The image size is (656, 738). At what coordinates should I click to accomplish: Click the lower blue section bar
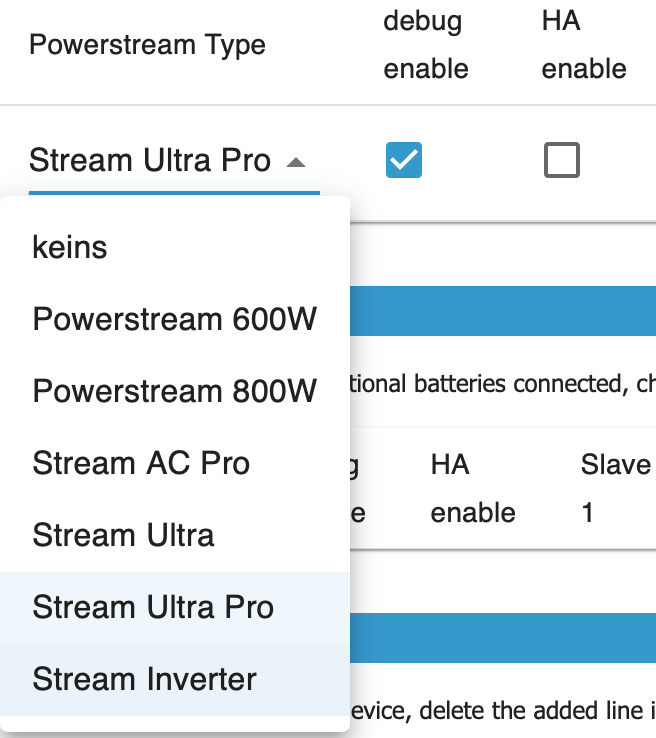coord(502,639)
